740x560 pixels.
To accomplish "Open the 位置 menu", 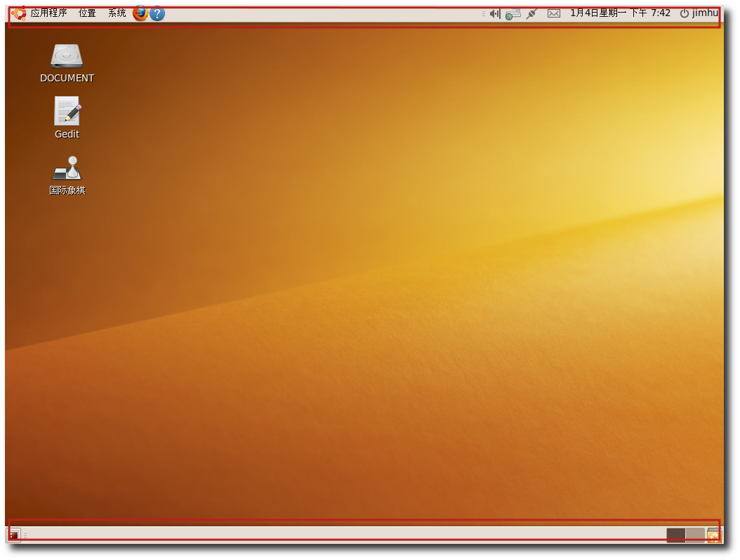I will [x=87, y=13].
